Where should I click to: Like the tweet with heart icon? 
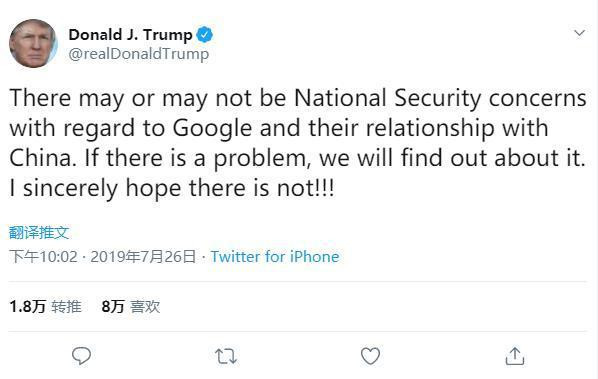click(370, 356)
